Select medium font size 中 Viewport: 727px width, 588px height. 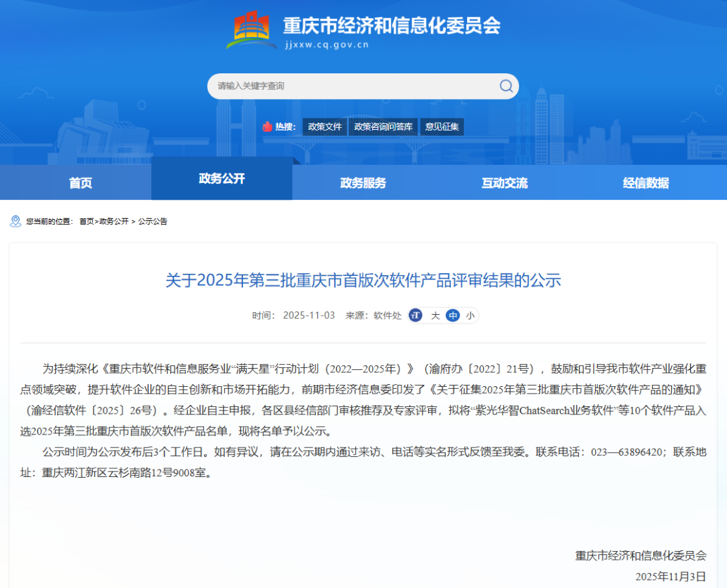point(452,316)
